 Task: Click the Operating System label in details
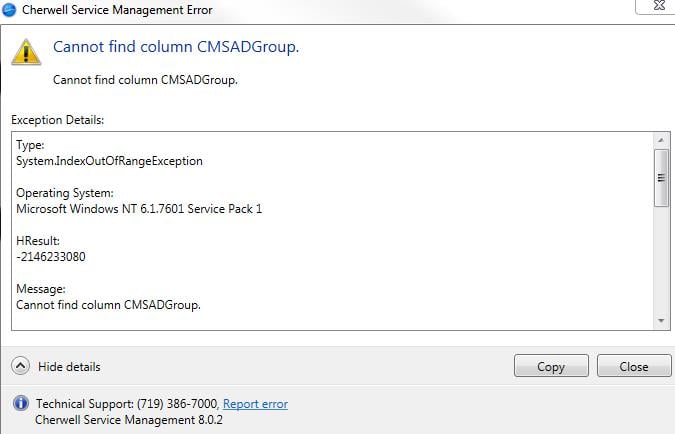coord(65,193)
